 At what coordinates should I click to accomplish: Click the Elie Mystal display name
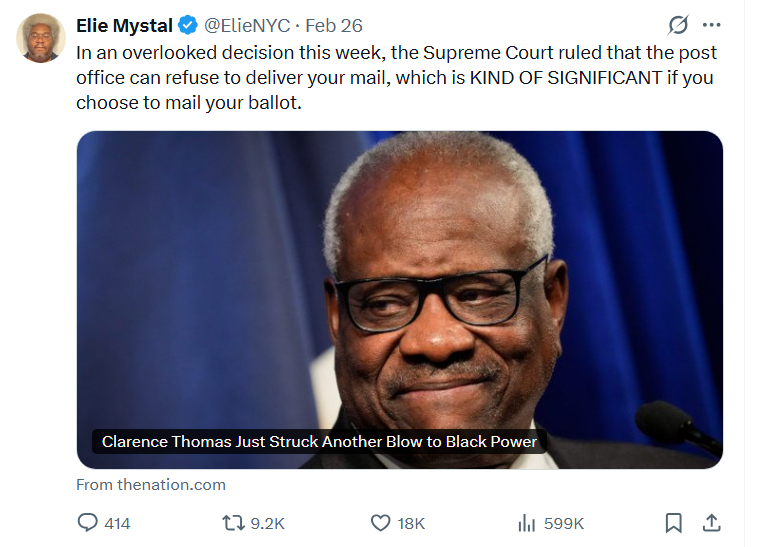[124, 26]
